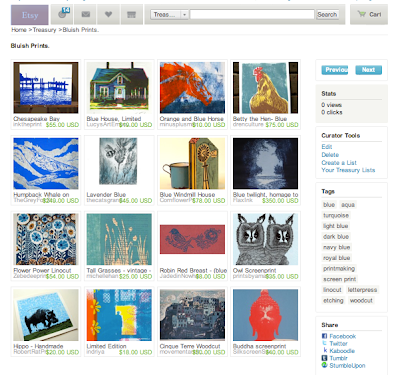Open the Tall Grasses vintage thumbnail
The height and width of the screenshot is (375, 400).
pos(119,239)
